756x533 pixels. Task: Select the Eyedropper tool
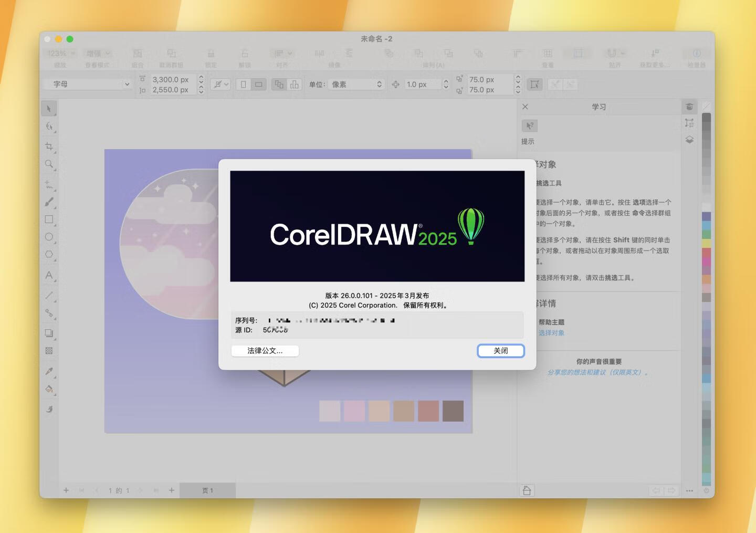point(49,371)
